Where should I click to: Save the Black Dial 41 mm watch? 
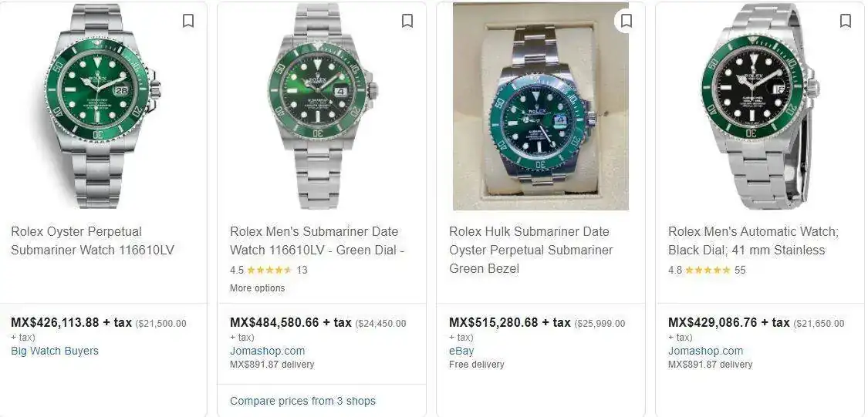coord(846,21)
